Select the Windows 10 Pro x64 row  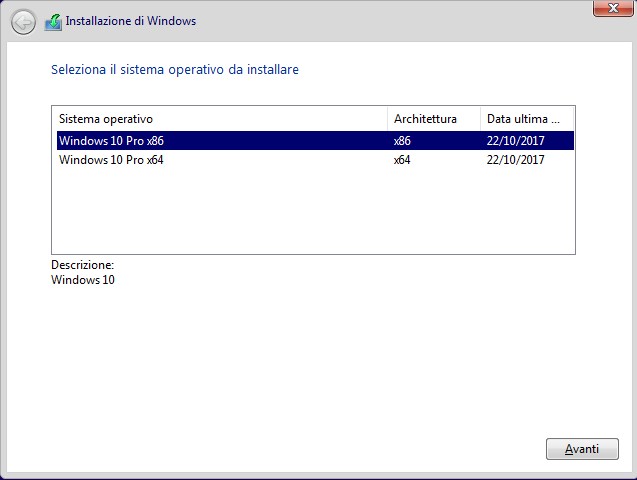pyautogui.click(x=315, y=160)
